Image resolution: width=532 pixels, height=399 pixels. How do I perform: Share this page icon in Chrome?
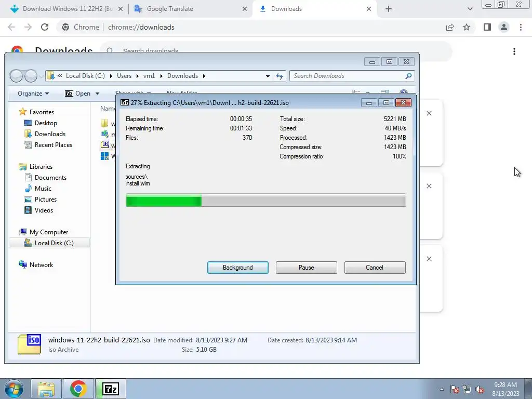coord(450,27)
